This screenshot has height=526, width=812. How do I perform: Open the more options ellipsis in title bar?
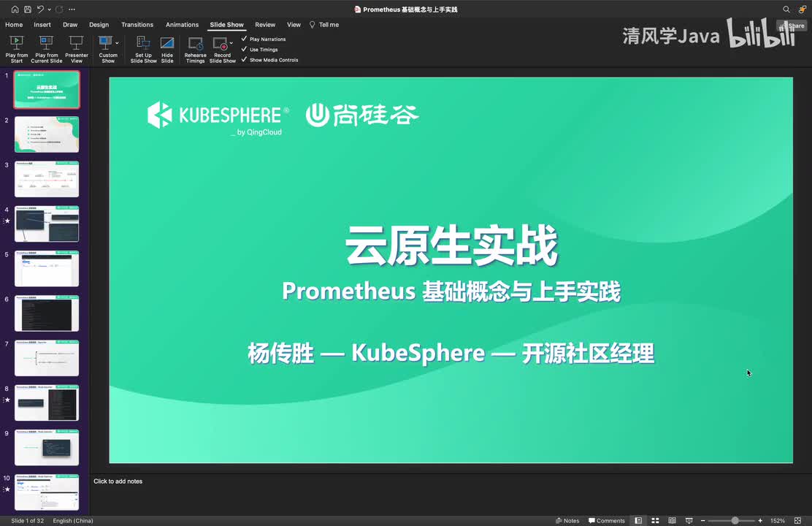(72, 9)
